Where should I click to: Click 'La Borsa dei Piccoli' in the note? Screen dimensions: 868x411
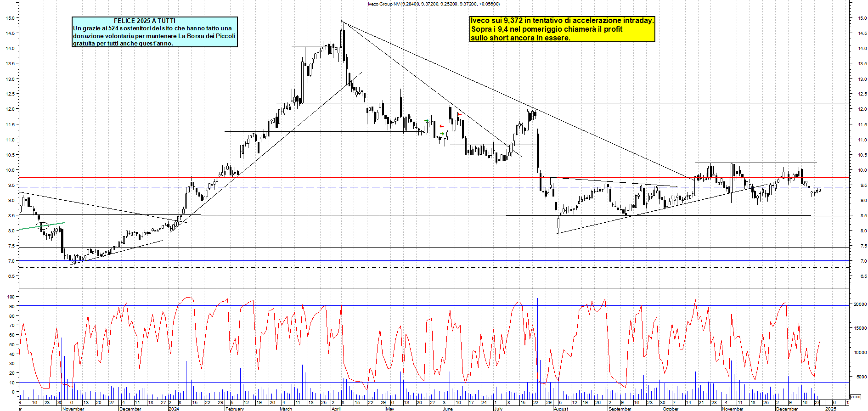tap(207, 36)
